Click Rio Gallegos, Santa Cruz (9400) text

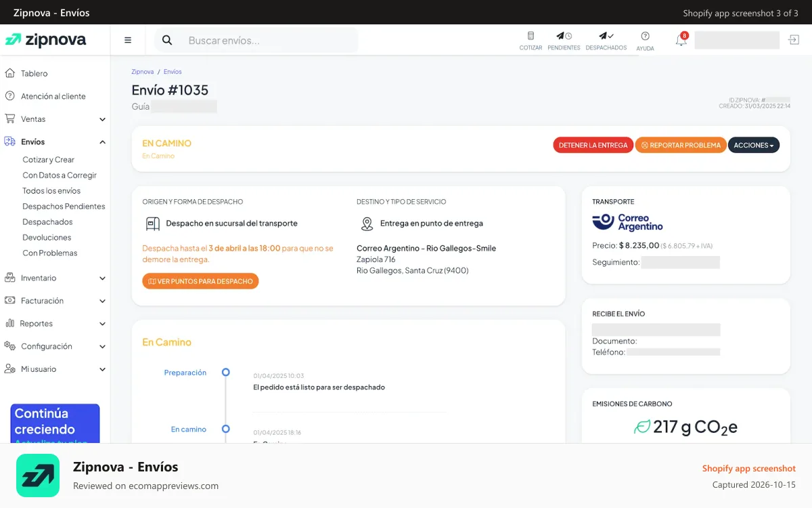(413, 271)
